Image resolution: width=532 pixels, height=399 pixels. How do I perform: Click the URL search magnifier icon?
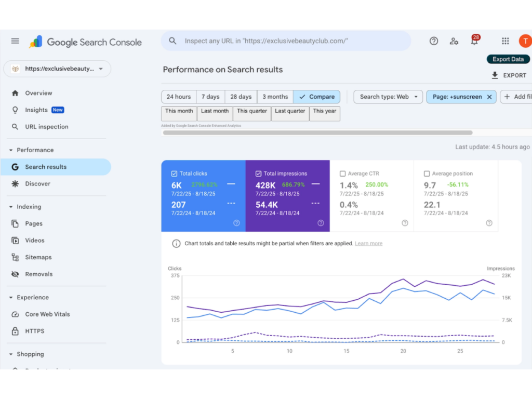pyautogui.click(x=172, y=41)
